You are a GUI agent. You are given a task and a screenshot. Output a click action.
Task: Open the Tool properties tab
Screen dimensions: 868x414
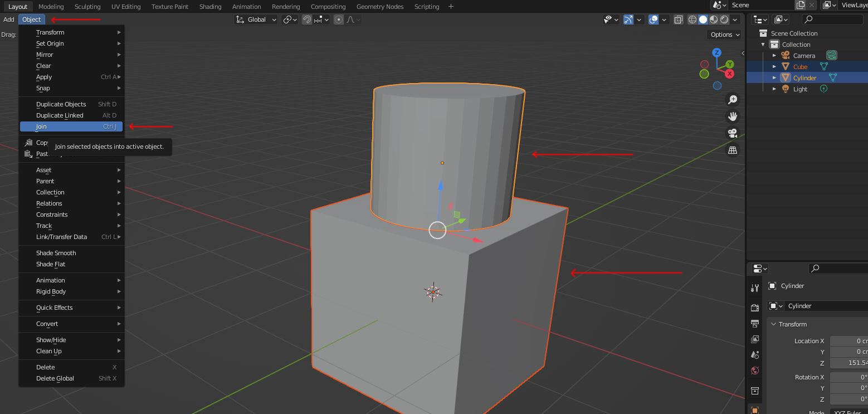(755, 288)
